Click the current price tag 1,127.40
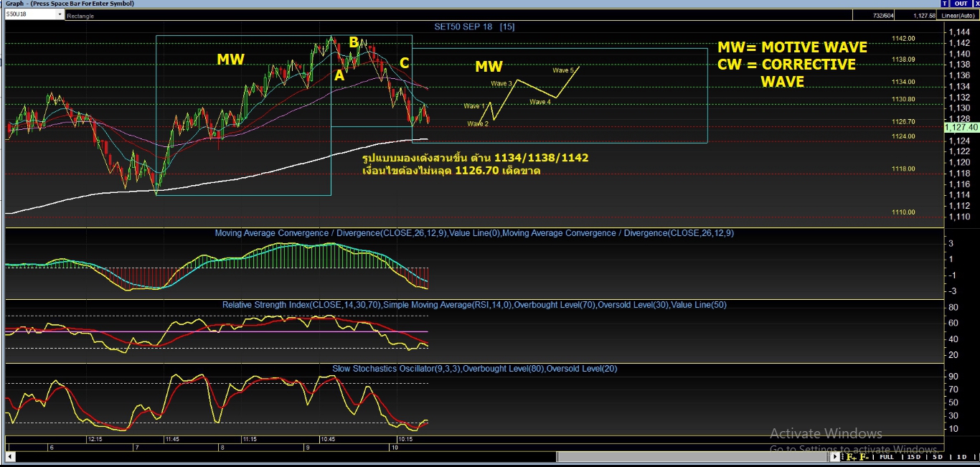Viewport: 980px width, 467px height. [x=961, y=127]
